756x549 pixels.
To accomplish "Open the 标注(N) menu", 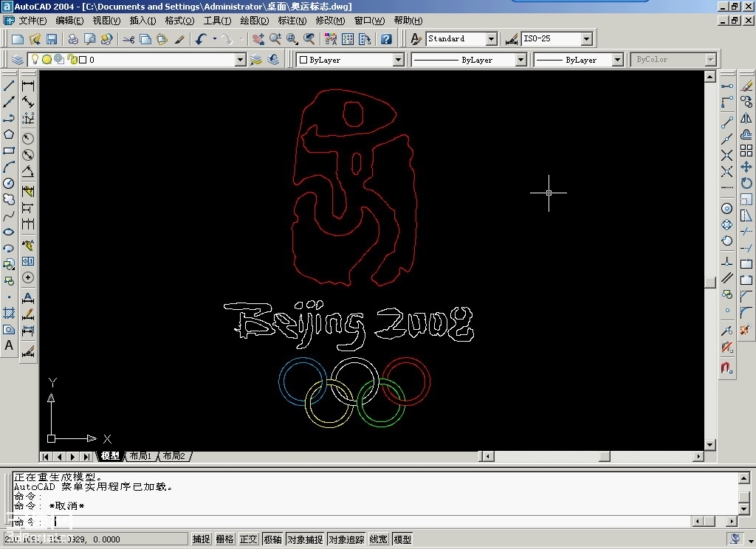I will click(292, 20).
